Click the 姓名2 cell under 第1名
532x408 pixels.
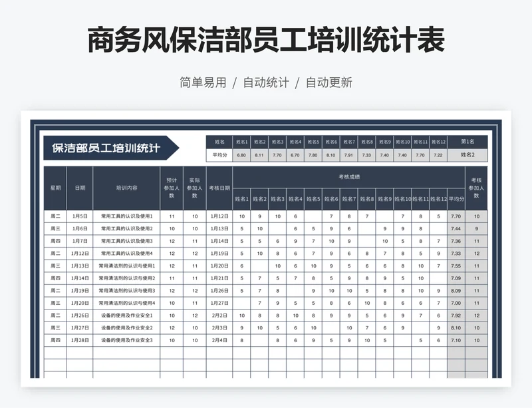[467, 155]
